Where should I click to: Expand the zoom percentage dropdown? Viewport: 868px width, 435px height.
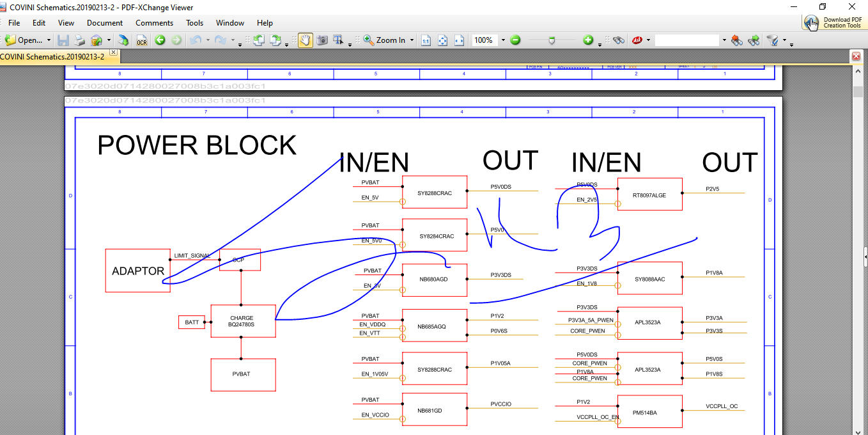[x=502, y=40]
